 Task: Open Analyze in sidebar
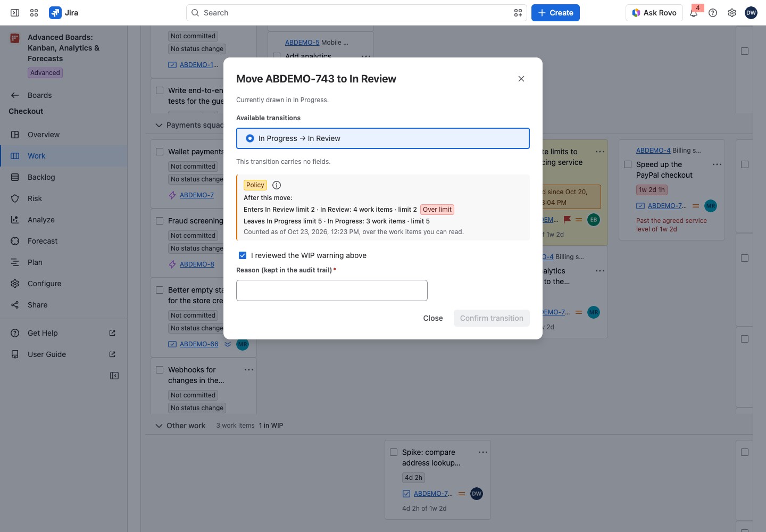click(x=64, y=220)
